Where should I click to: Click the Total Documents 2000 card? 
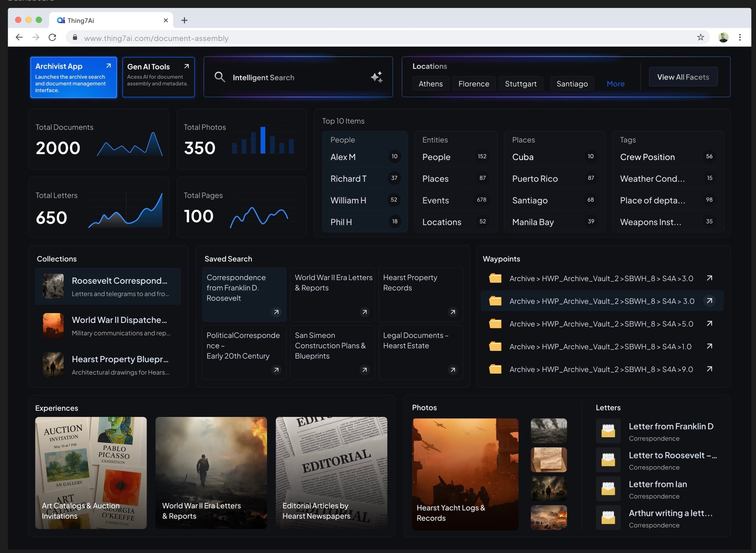(99, 139)
